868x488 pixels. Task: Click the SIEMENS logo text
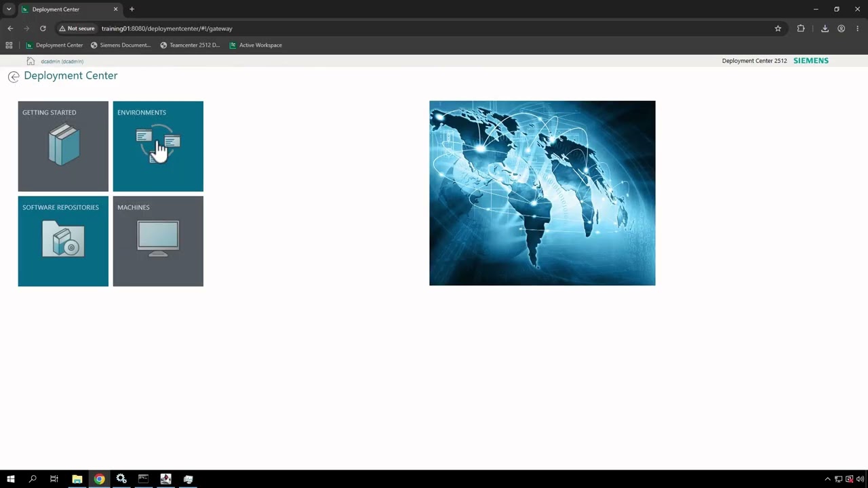(811, 60)
